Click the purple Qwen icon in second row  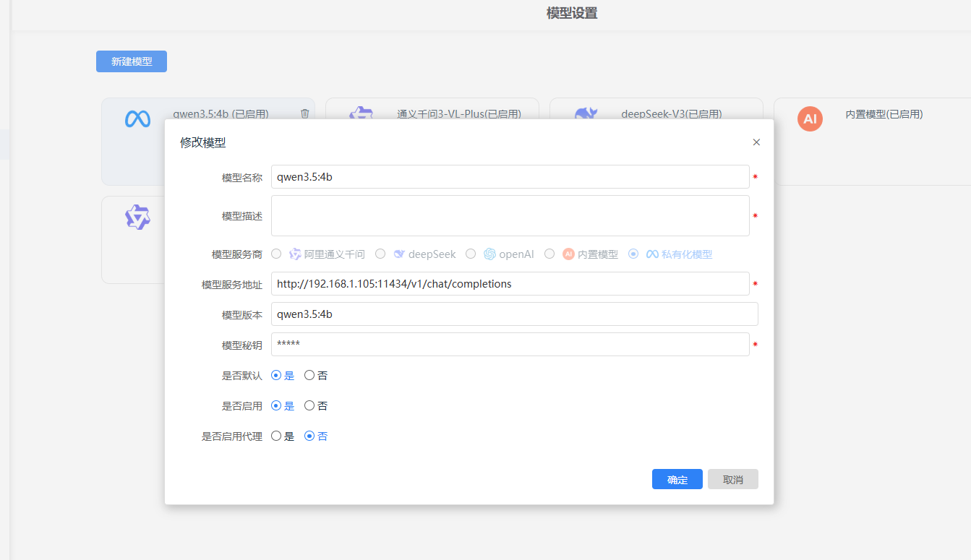[x=137, y=217]
